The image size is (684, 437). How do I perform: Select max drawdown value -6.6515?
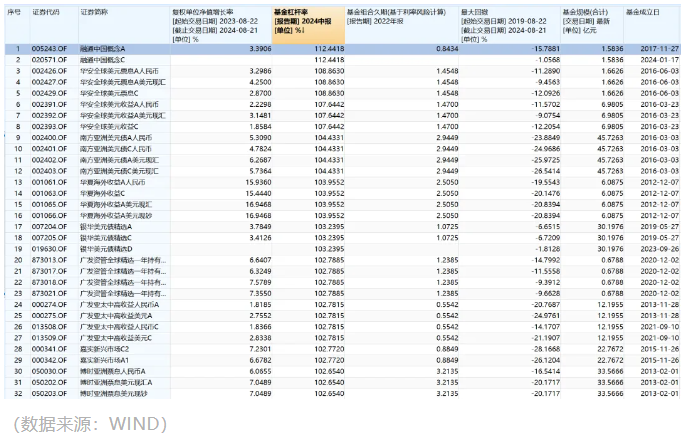pyautogui.click(x=547, y=227)
